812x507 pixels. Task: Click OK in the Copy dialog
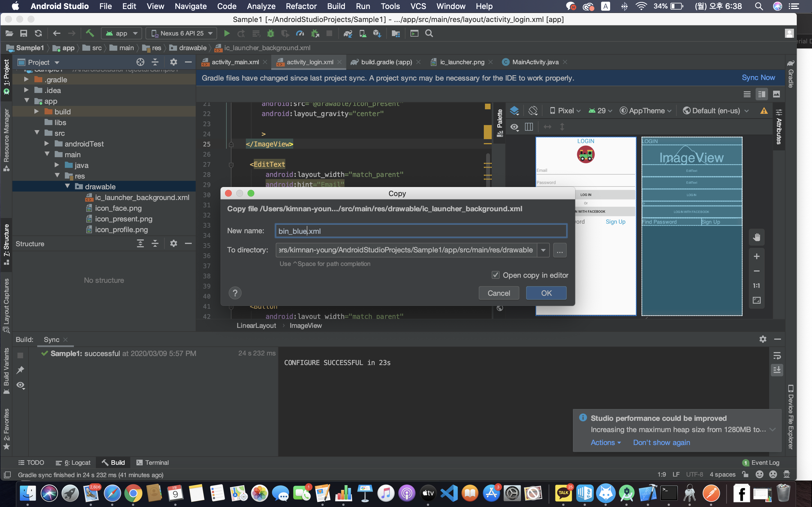pyautogui.click(x=546, y=293)
